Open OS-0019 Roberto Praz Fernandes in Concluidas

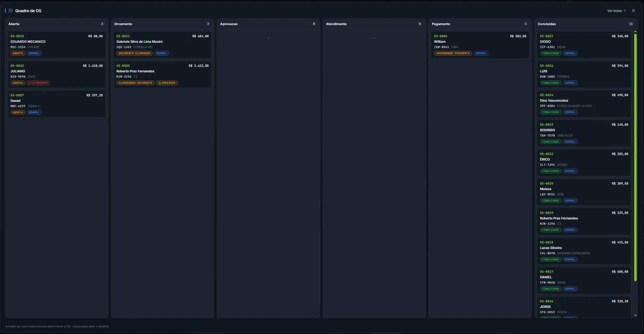tap(584, 222)
